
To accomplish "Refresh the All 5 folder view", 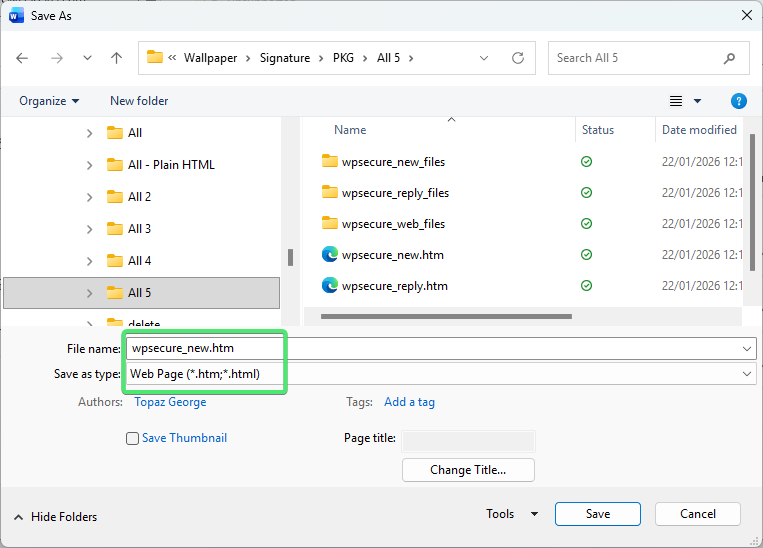I will (517, 58).
